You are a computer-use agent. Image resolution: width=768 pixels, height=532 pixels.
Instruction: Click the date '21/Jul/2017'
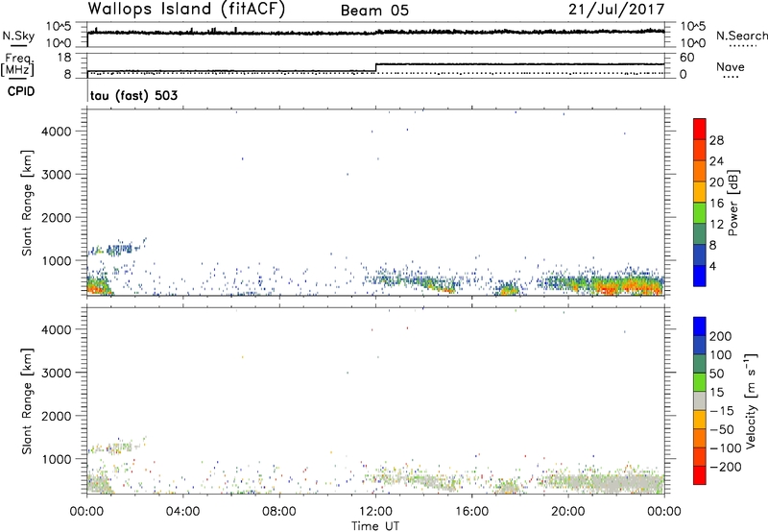click(616, 10)
